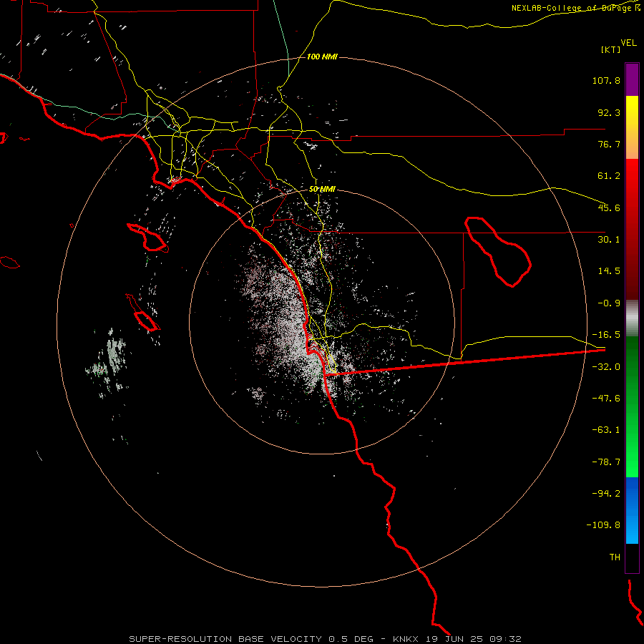Click the -78.7 velocity scale value

(x=606, y=462)
